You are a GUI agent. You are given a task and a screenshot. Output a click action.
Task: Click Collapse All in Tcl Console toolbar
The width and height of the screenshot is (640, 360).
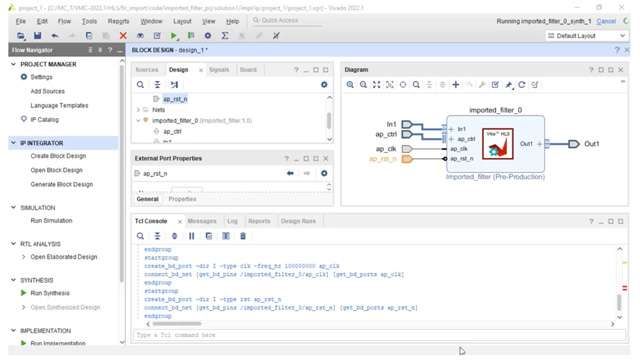click(x=157, y=236)
